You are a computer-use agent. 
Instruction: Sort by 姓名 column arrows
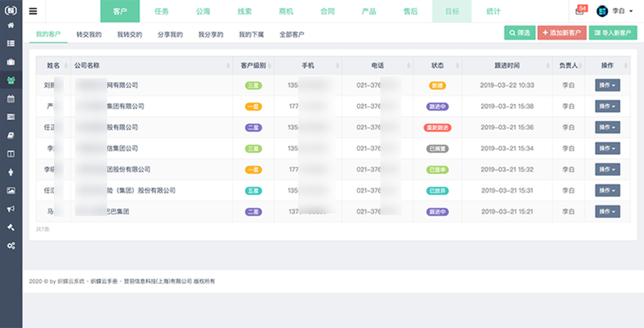point(66,66)
